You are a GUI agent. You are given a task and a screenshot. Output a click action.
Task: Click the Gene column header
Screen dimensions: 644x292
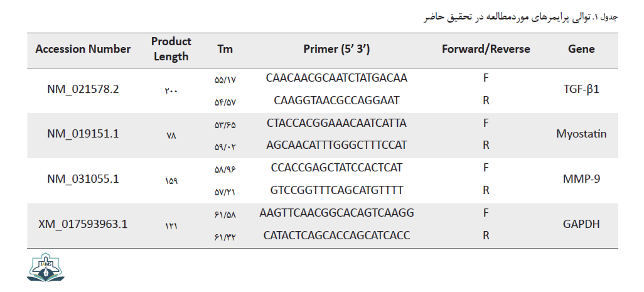[581, 49]
